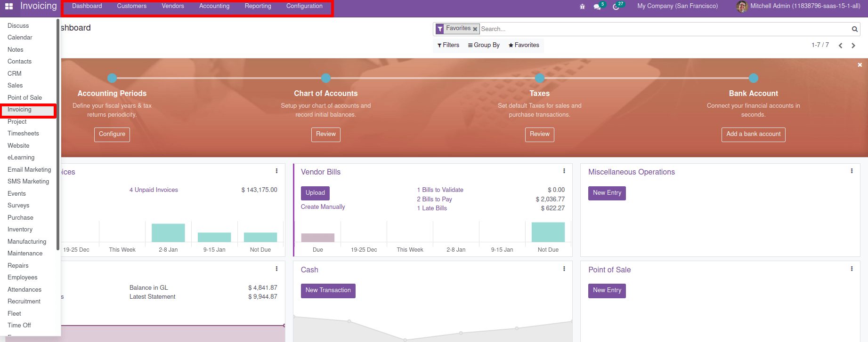Click Upload in Vendor Bills card
Image resolution: width=868 pixels, height=342 pixels.
point(315,193)
